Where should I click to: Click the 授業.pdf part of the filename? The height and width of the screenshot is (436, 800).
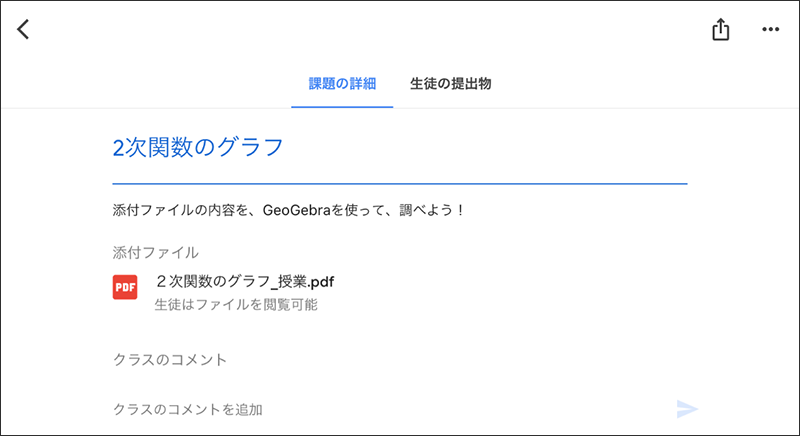click(304, 281)
